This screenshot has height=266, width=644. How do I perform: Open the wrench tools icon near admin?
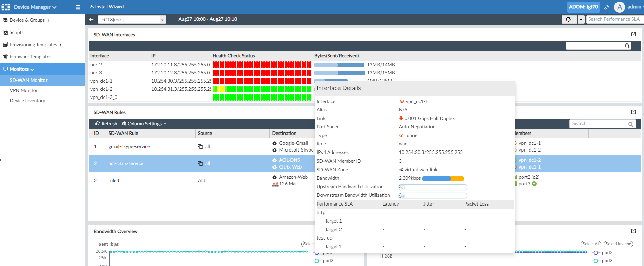point(607,7)
